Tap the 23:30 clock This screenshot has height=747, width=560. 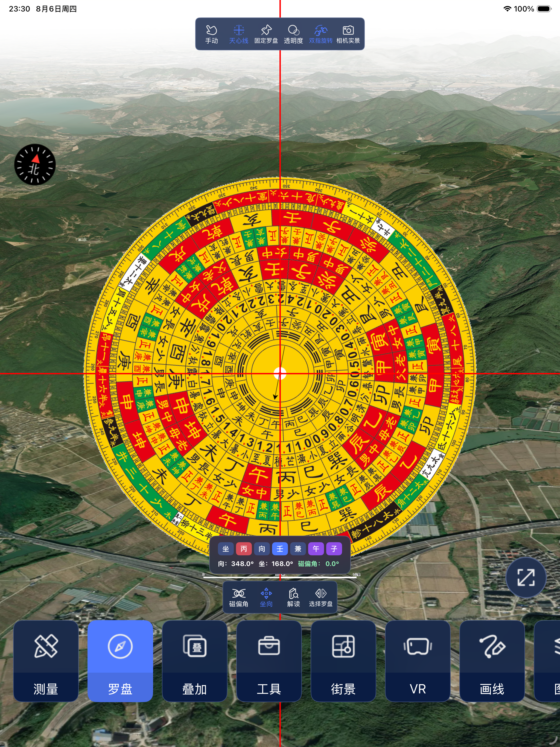click(x=20, y=9)
